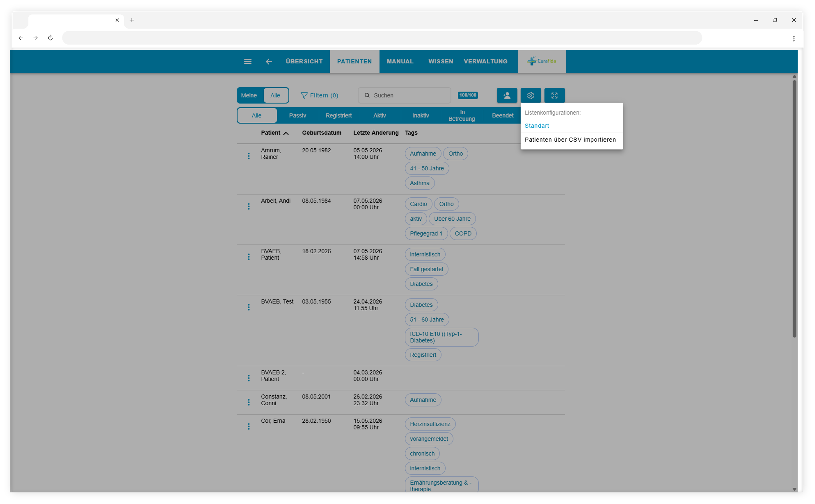
Task: Click the add patient icon button
Action: (x=506, y=95)
